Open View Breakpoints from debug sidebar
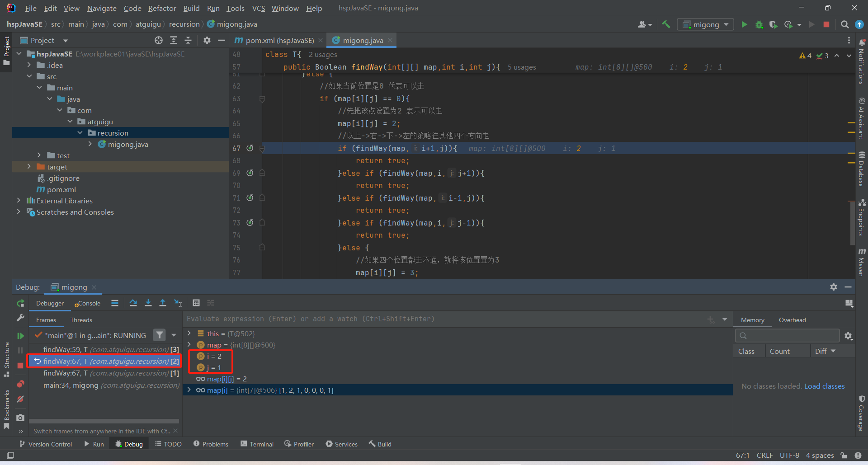 point(20,384)
